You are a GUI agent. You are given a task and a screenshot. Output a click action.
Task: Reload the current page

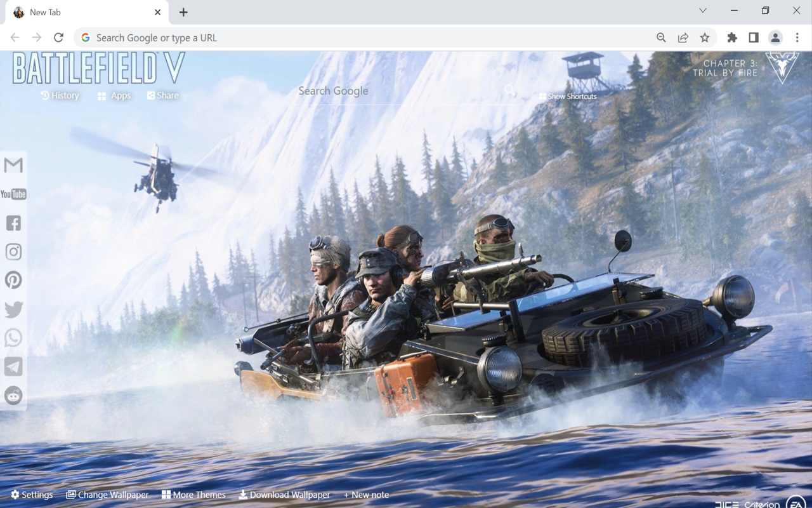pos(58,37)
